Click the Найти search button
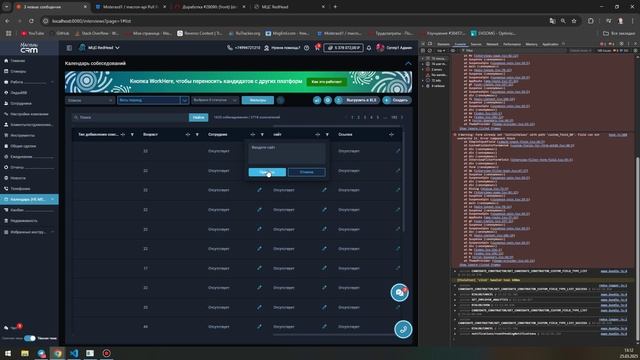 click(x=198, y=118)
